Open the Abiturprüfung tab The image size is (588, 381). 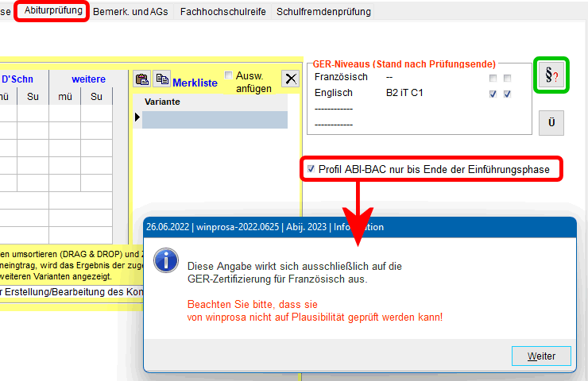[x=53, y=11]
